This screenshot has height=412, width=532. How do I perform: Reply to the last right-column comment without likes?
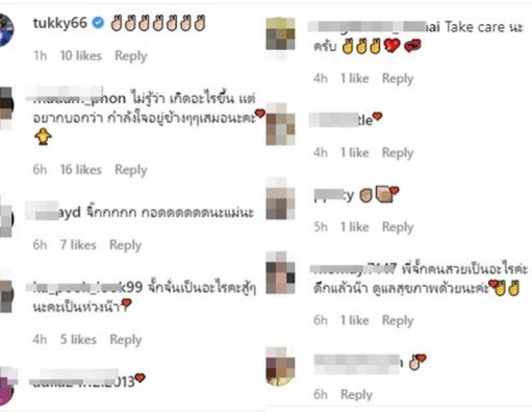[356, 394]
